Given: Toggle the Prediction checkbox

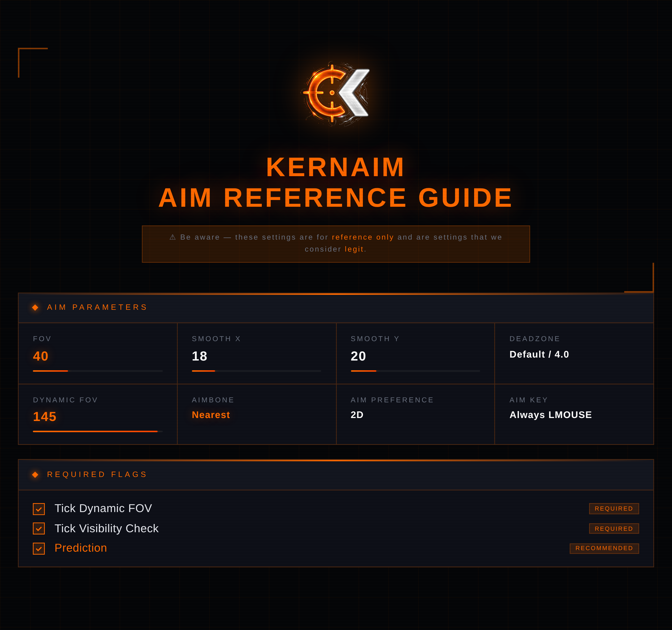Looking at the screenshot, I should click(x=39, y=549).
